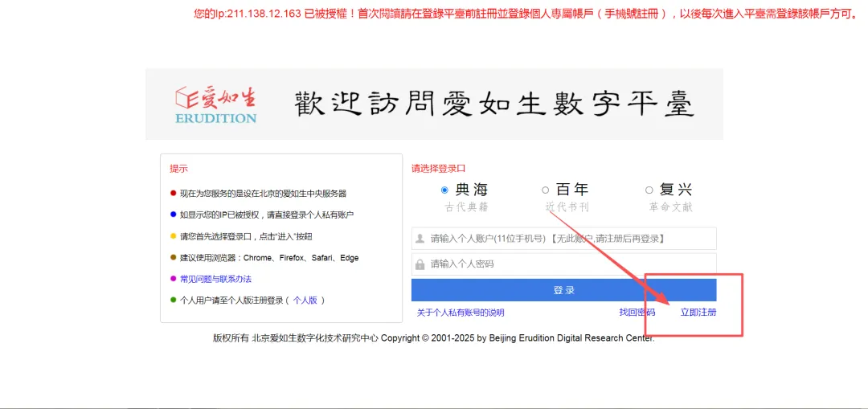The image size is (868, 409).
Task: Focus the personal password input field
Action: 564,264
